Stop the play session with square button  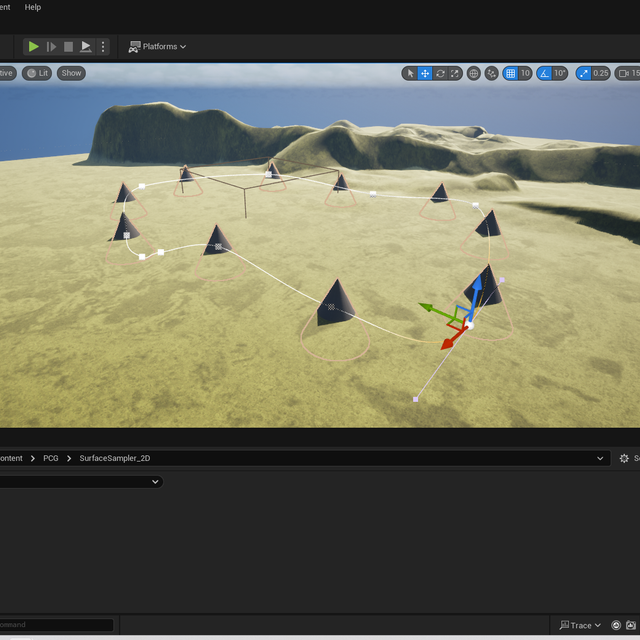[69, 47]
